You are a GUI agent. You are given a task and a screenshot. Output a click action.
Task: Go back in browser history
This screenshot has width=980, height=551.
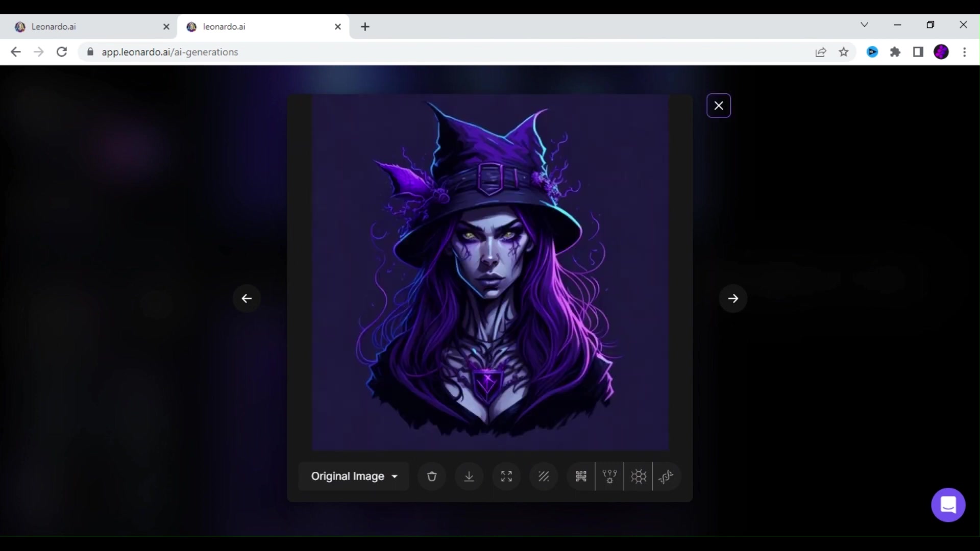click(x=16, y=52)
